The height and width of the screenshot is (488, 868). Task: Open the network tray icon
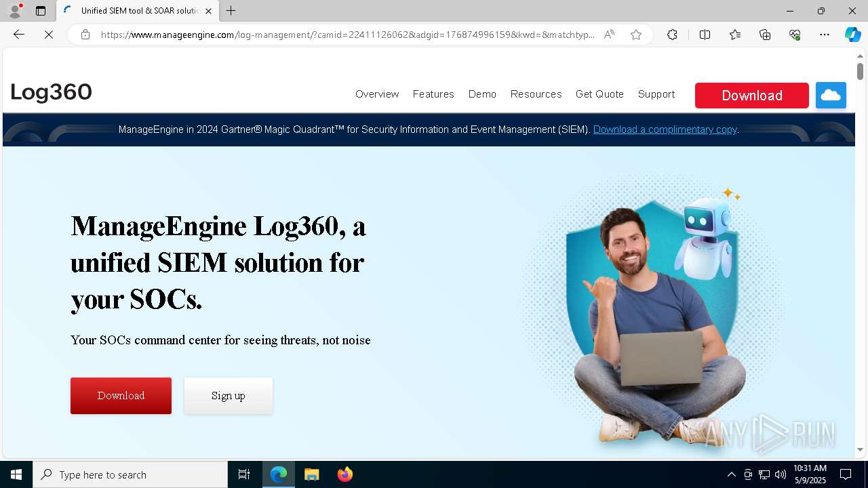click(x=764, y=474)
